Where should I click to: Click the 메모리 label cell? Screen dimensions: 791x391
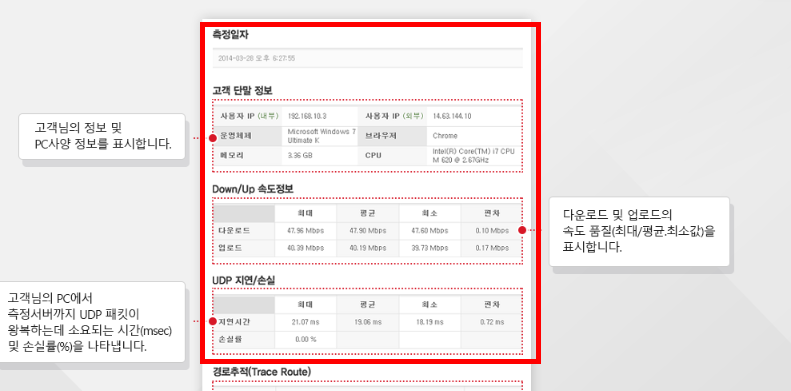point(247,155)
